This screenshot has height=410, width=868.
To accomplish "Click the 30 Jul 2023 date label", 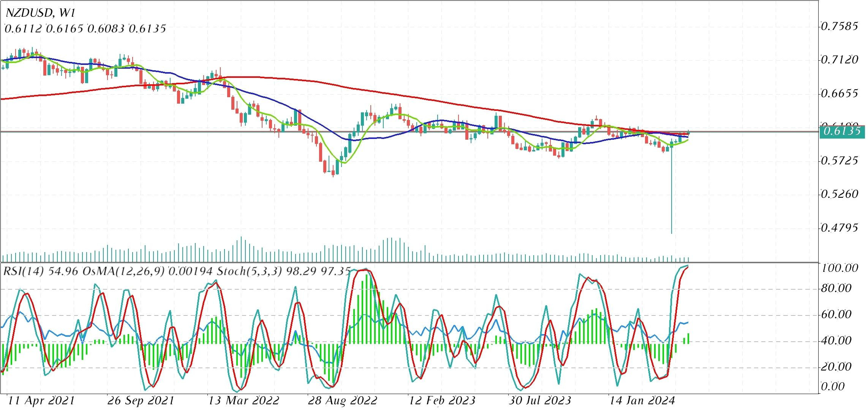I will (x=540, y=401).
